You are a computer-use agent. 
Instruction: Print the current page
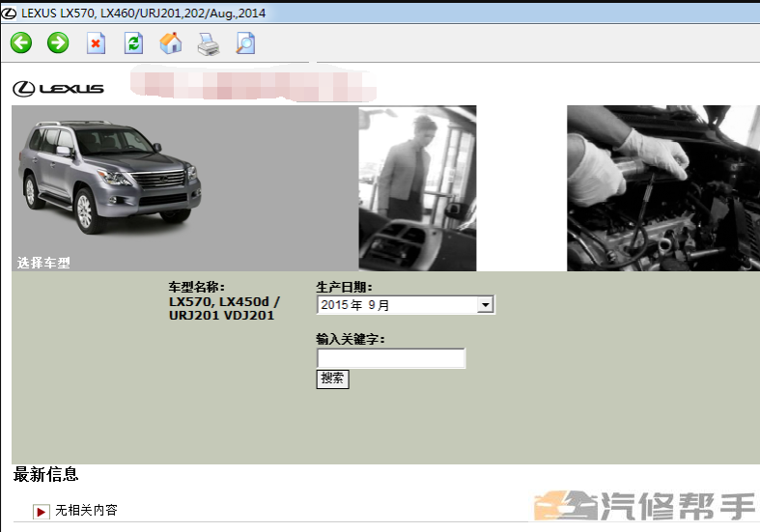pos(209,43)
